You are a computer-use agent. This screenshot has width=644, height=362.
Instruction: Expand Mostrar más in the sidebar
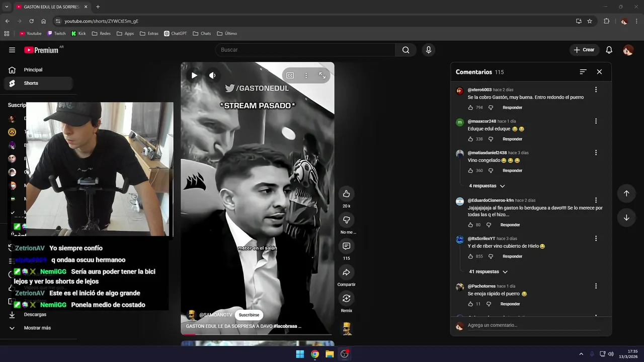coord(38,328)
